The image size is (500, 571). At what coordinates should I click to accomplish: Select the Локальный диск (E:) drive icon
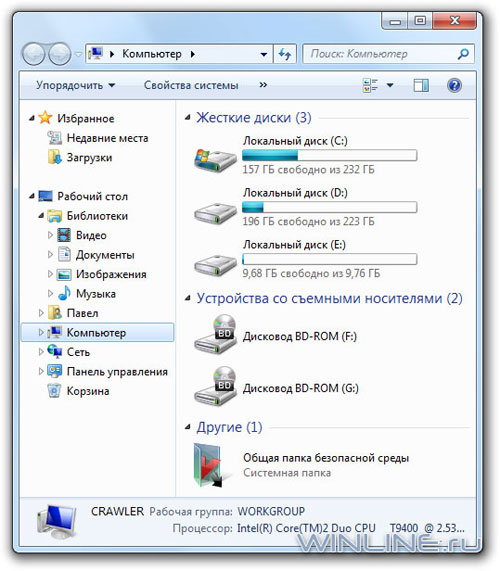(215, 265)
